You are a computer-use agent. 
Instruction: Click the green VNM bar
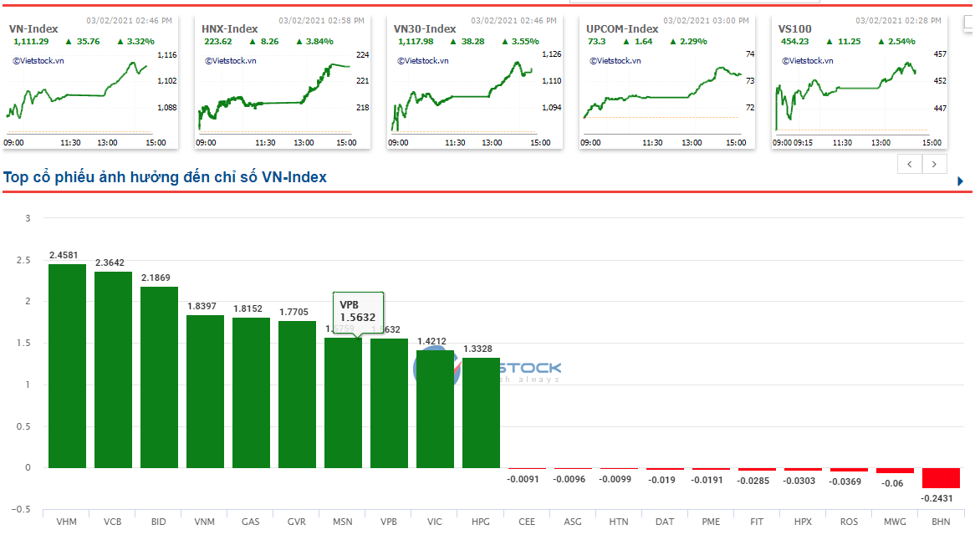[x=205, y=391]
